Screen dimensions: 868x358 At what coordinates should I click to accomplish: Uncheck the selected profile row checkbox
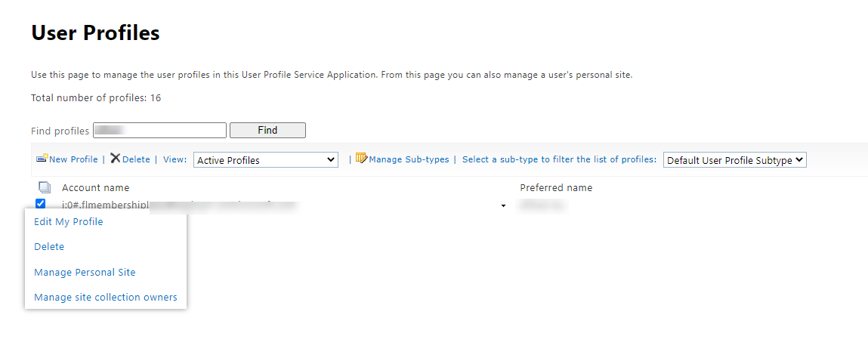click(x=41, y=203)
